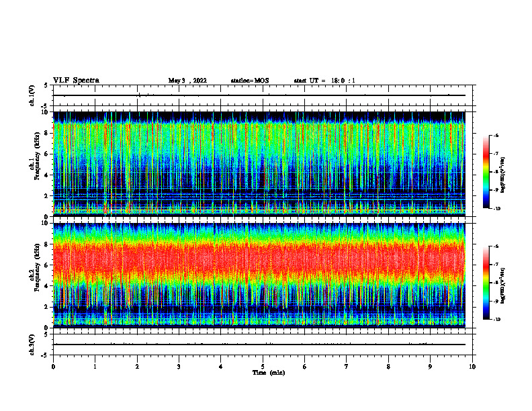Screen dimensions: 532x411
Task: Click the "ch.3(V)" axis label
Action: click(32, 345)
